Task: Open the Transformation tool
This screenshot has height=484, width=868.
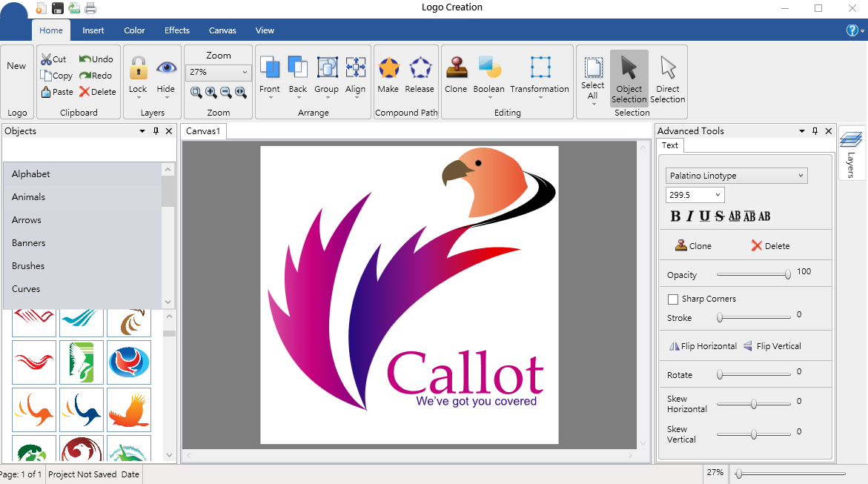Action: pyautogui.click(x=540, y=75)
